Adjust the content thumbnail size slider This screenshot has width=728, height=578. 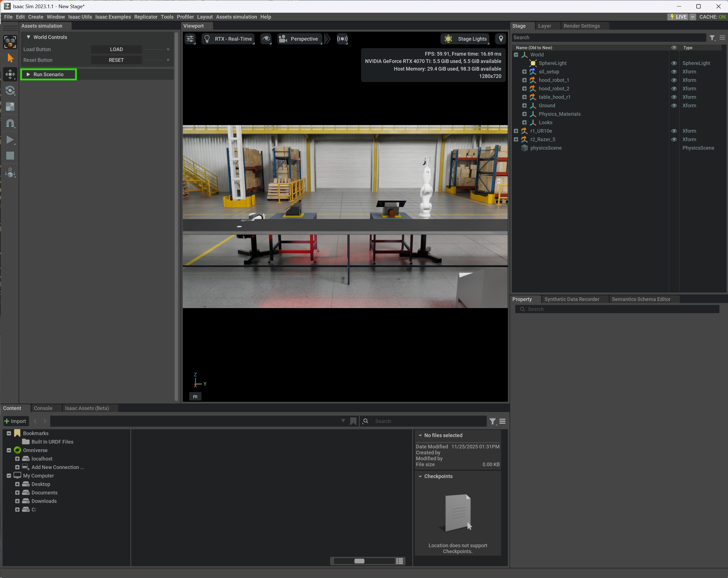[x=359, y=561]
